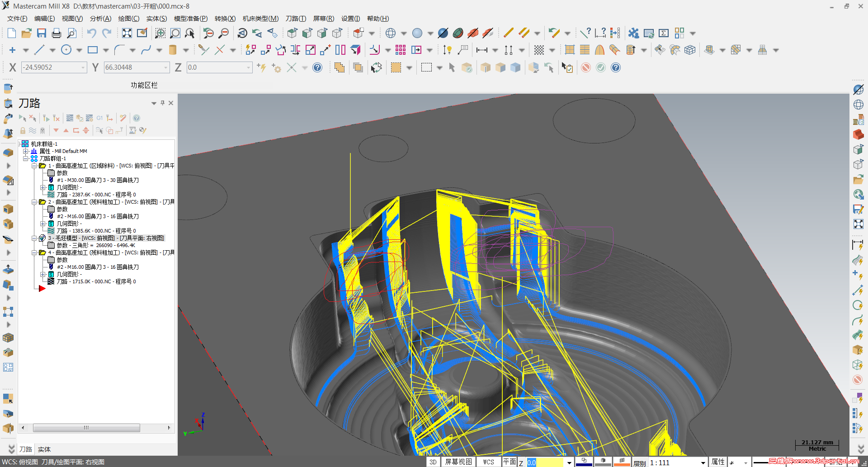Click the post G1 selected operations icon

coord(99,118)
